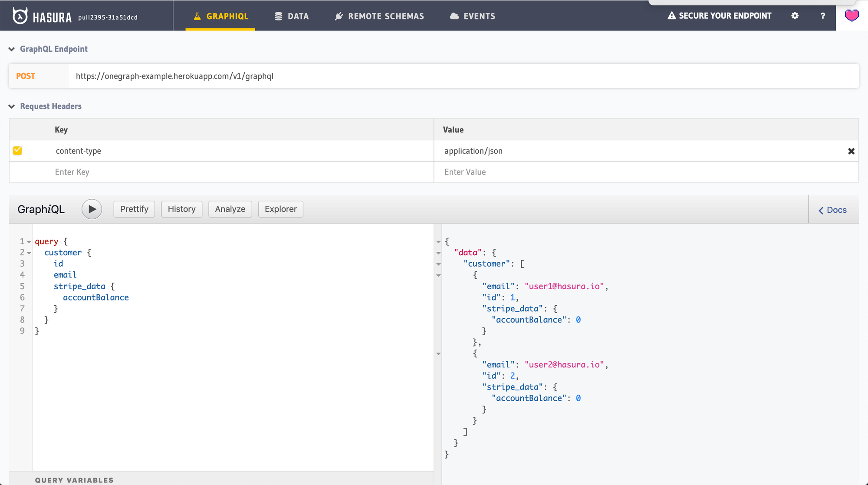Click the pull2395-31a51dcd version label

[x=108, y=17]
